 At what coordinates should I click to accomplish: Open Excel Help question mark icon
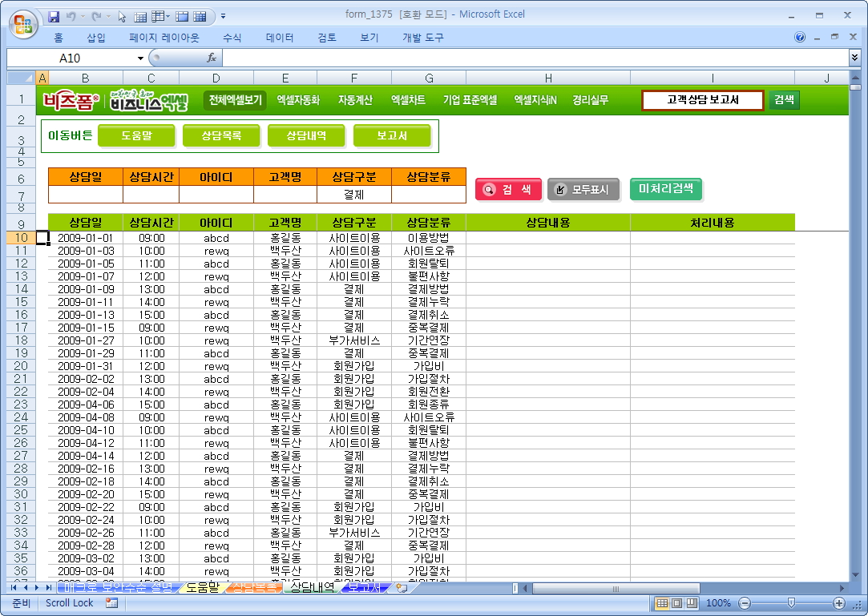800,37
